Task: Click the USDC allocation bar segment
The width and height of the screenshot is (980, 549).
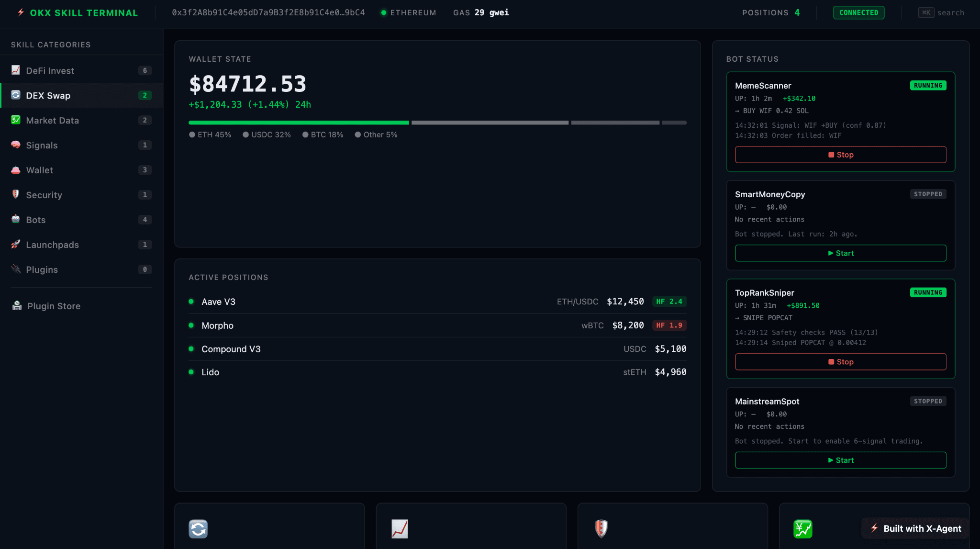Action: pyautogui.click(x=490, y=123)
